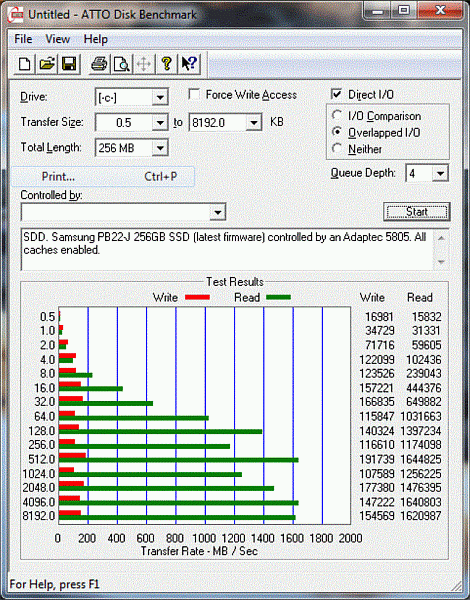This screenshot has width=470, height=600.
Task: Choose the Neither radio option
Action: click(337, 149)
